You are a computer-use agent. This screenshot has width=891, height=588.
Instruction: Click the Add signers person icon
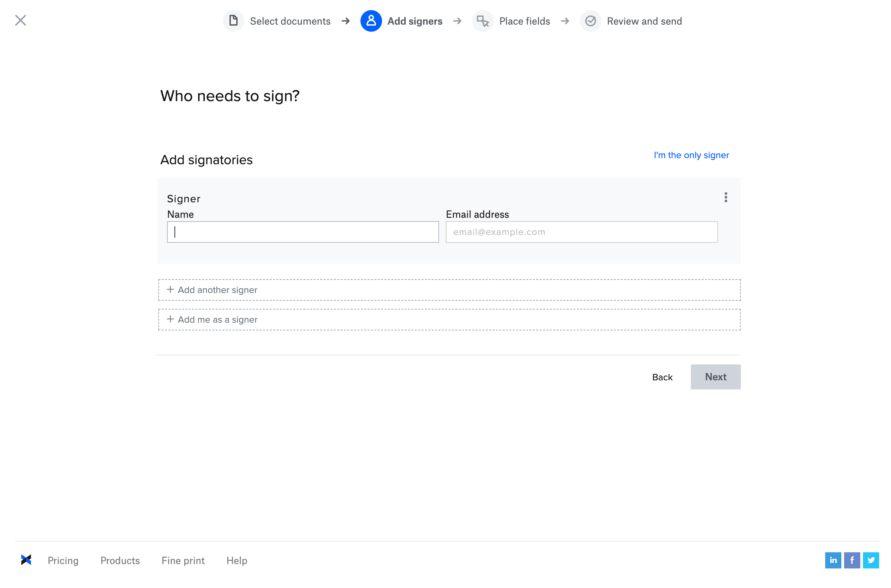point(371,21)
